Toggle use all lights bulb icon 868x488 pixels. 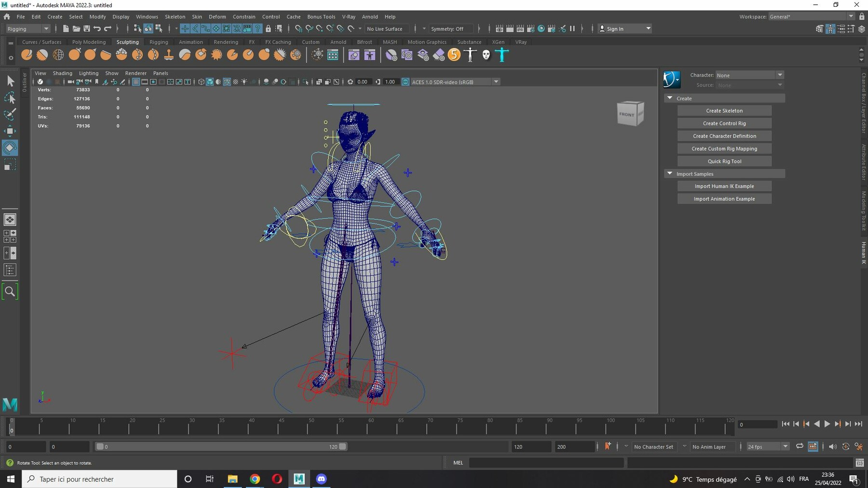click(x=244, y=82)
